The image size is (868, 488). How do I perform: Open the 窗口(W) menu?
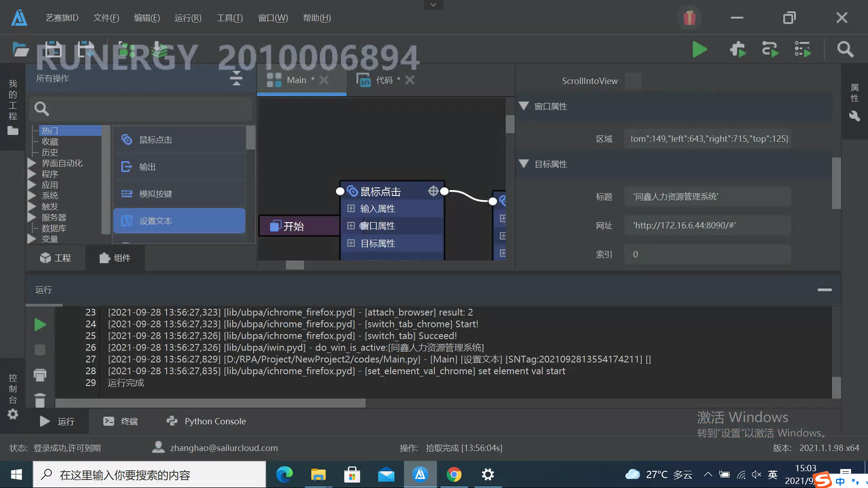point(273,18)
